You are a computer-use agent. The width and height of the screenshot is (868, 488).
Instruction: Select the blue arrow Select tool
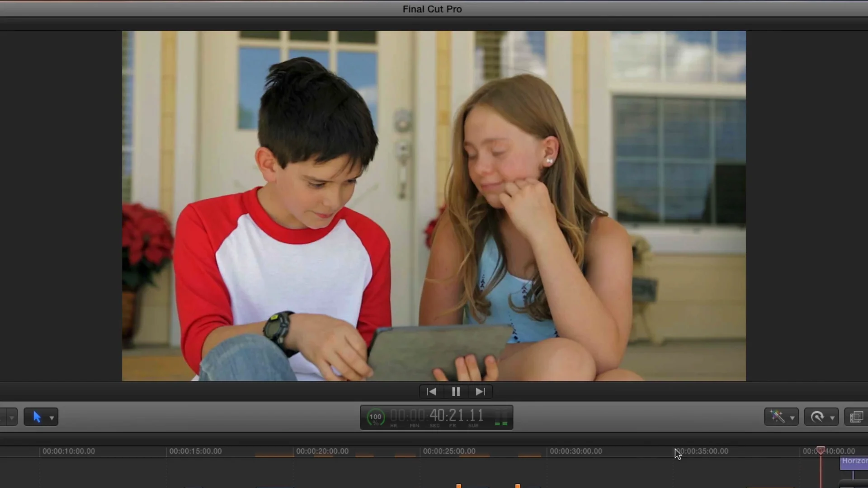click(x=37, y=417)
